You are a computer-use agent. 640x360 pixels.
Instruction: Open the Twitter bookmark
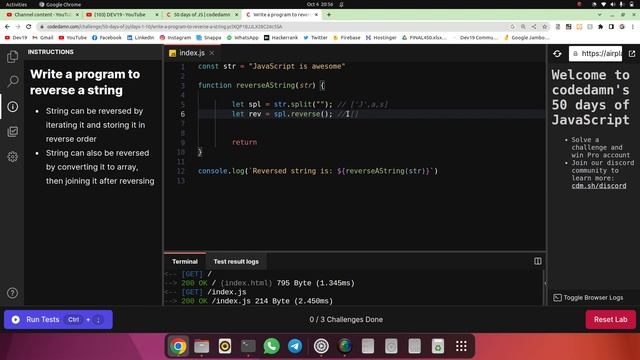click(316, 38)
